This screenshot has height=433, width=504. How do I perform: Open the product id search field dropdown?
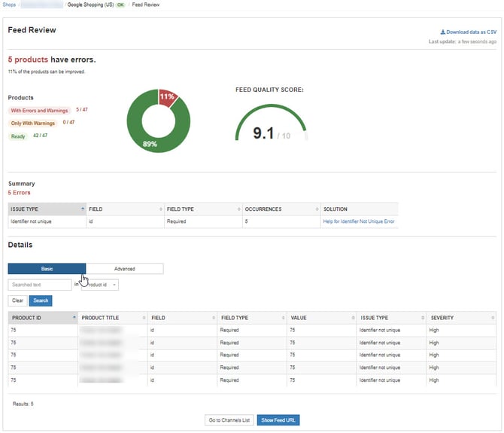tap(100, 285)
